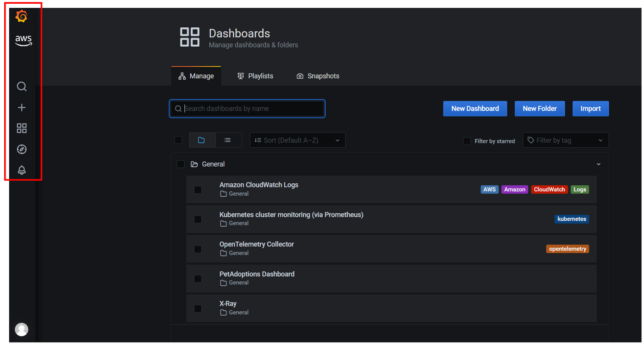Open the AWS icon in sidebar

23,41
